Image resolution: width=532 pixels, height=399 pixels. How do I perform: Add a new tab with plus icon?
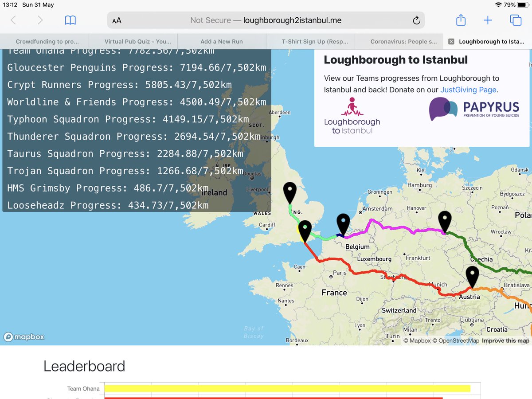coord(488,20)
